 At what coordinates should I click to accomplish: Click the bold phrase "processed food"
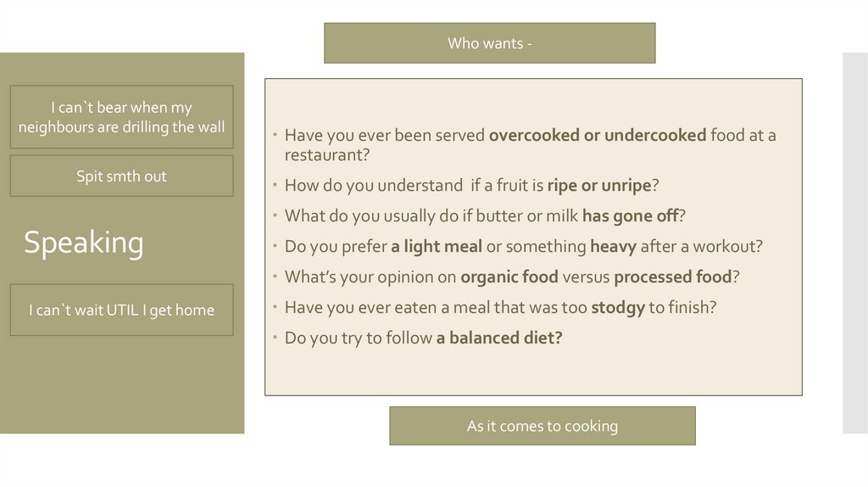(672, 277)
